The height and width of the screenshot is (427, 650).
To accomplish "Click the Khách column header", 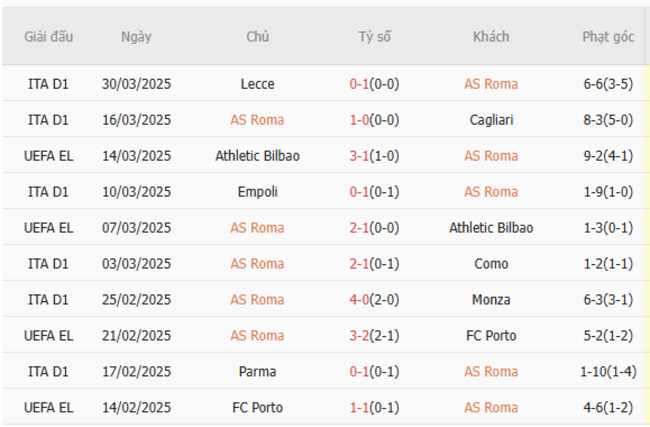I will 491,36.
